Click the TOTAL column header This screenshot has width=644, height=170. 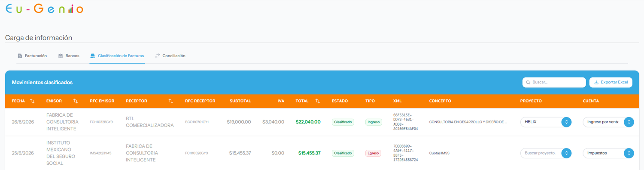(x=302, y=101)
